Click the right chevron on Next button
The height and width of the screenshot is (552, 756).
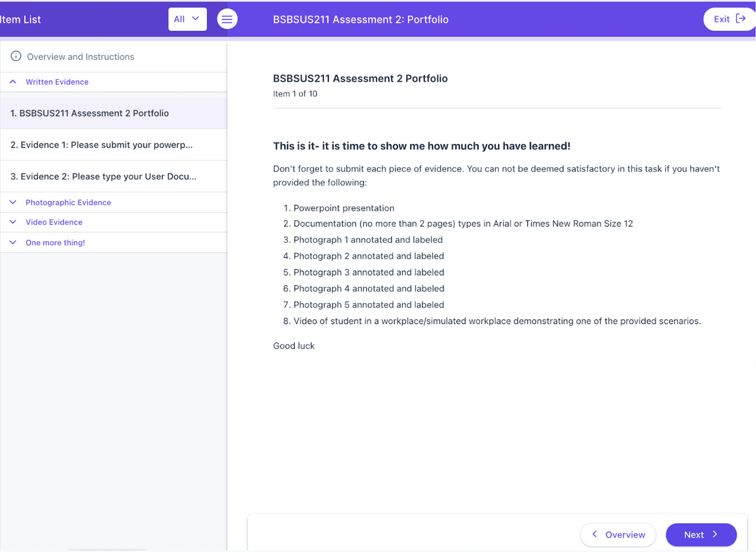click(x=715, y=534)
